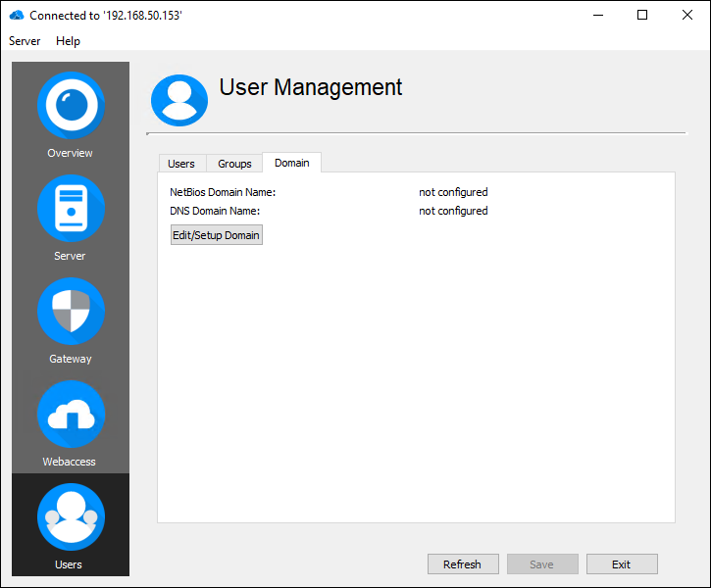Viewport: 711px width, 588px height.
Task: Open the Help menu
Action: coord(68,41)
